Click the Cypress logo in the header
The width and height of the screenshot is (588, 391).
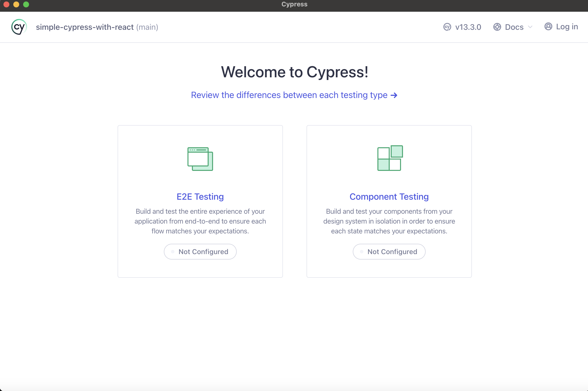[x=19, y=27]
